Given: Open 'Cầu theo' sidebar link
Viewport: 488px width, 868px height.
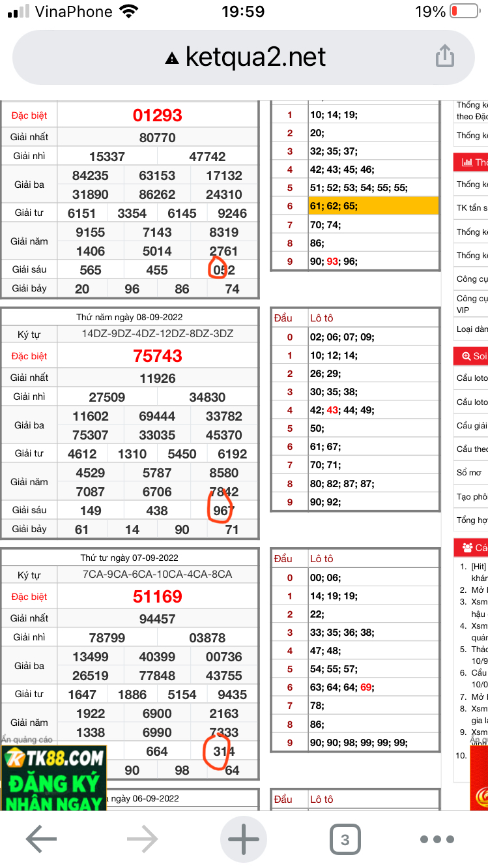Looking at the screenshot, I should pyautogui.click(x=472, y=449).
